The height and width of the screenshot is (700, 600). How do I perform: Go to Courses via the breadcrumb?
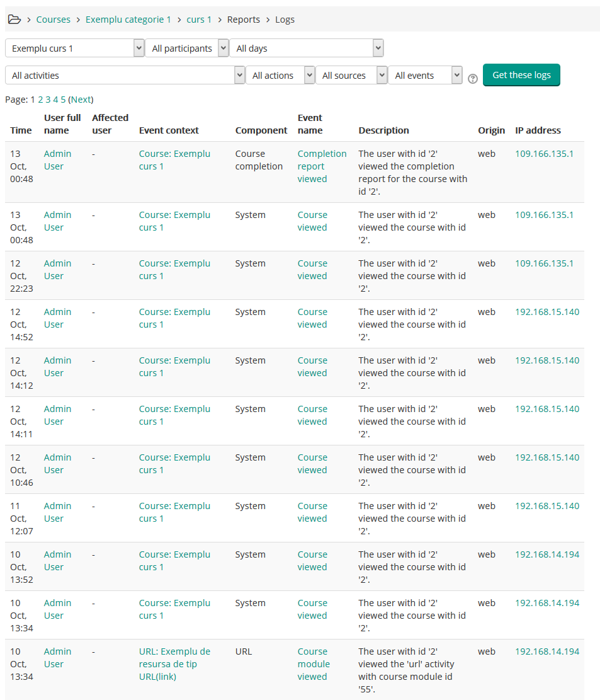pos(53,19)
